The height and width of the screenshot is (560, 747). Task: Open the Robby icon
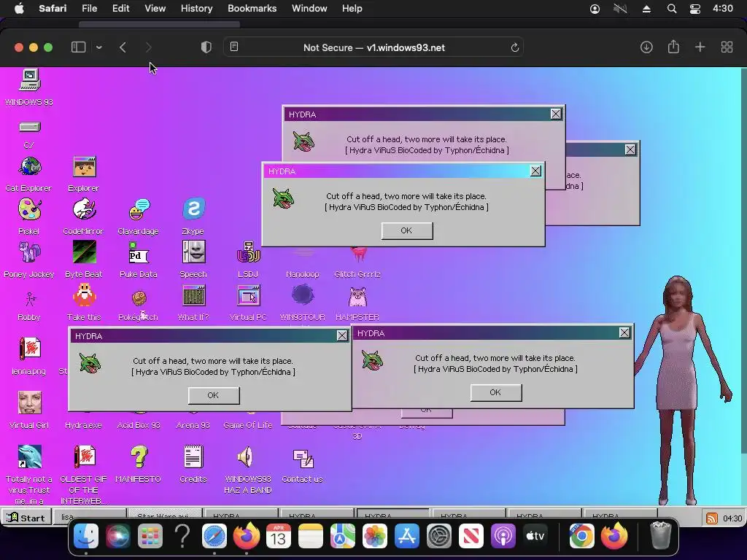pos(29,298)
